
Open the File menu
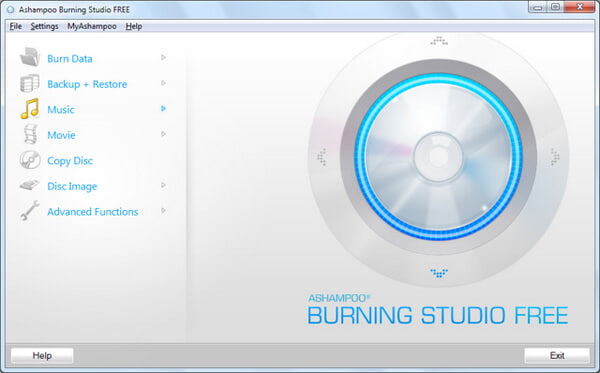click(x=16, y=26)
